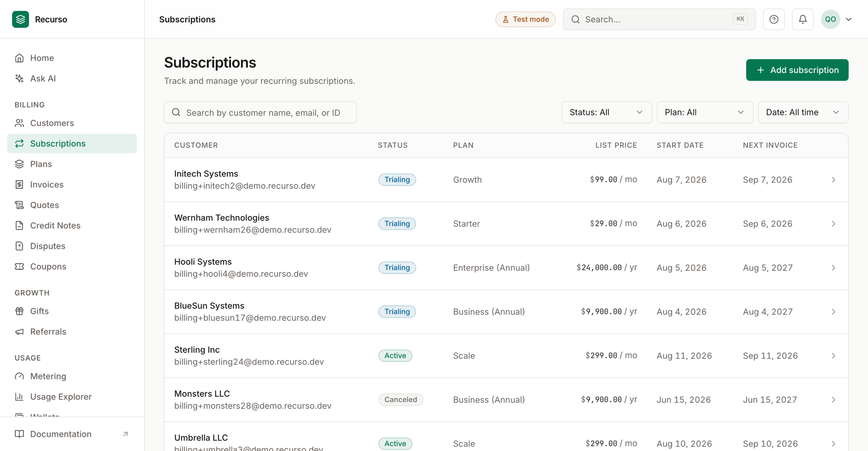Click the Credit Notes document icon
This screenshot has height=451, width=868.
pos(19,225)
